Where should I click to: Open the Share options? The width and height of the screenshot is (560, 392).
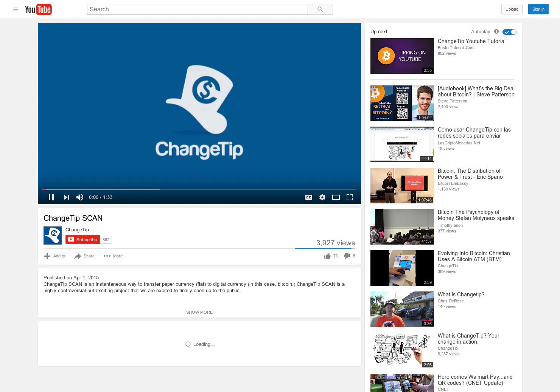[x=84, y=256]
